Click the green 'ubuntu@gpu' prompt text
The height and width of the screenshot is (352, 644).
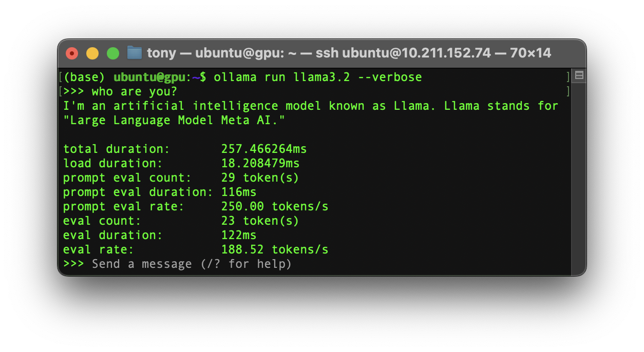(149, 77)
